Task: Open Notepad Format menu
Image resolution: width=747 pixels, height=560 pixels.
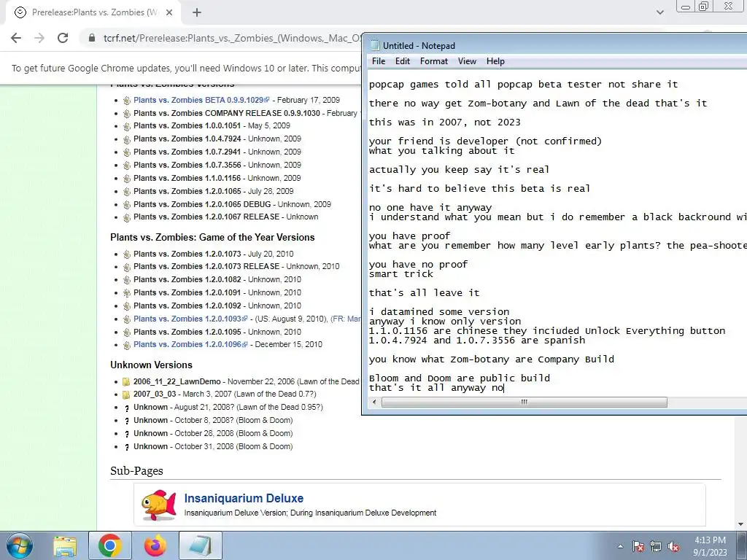Action: pyautogui.click(x=433, y=61)
